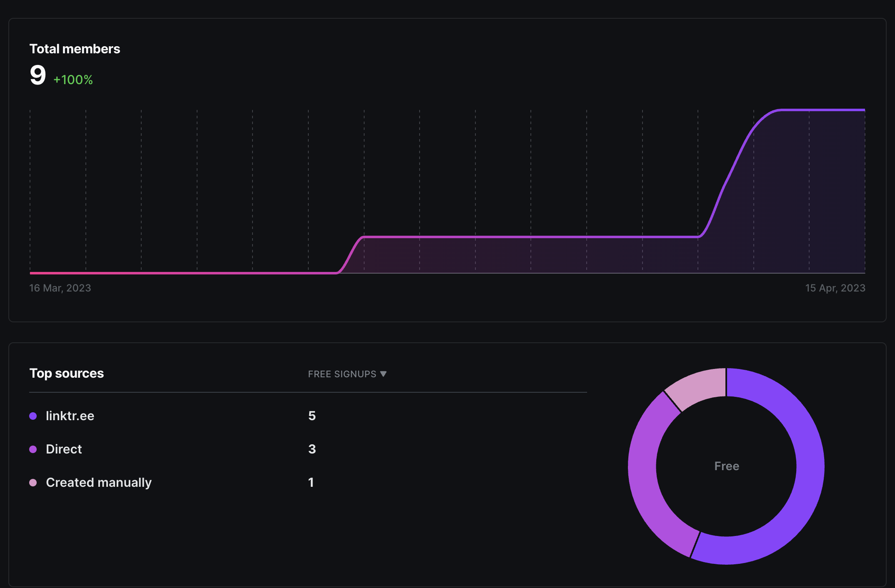Screen dimensions: 895x588
Task: Click the violet dot next to Direct
Action: (33, 449)
